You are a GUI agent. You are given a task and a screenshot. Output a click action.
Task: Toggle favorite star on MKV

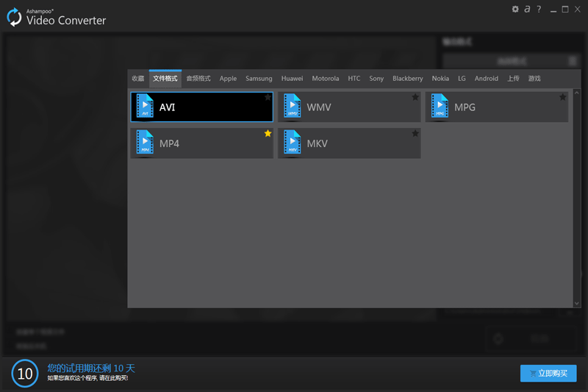click(x=415, y=133)
